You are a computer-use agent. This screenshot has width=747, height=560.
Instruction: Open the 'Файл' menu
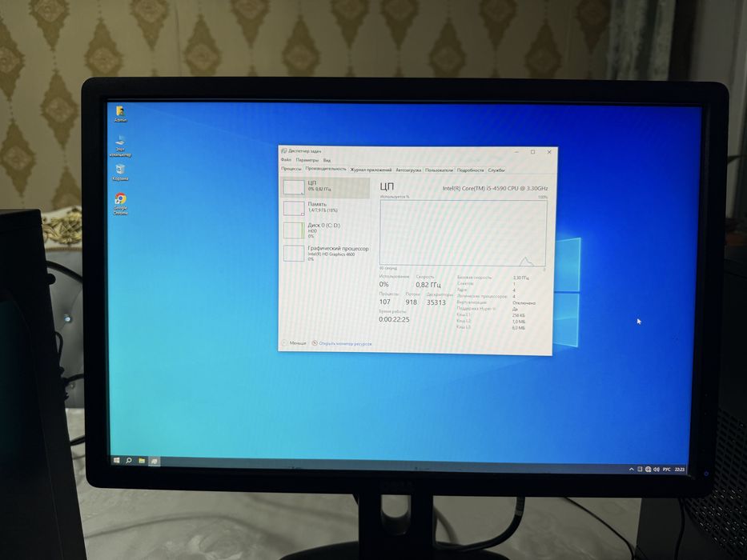pyautogui.click(x=286, y=160)
